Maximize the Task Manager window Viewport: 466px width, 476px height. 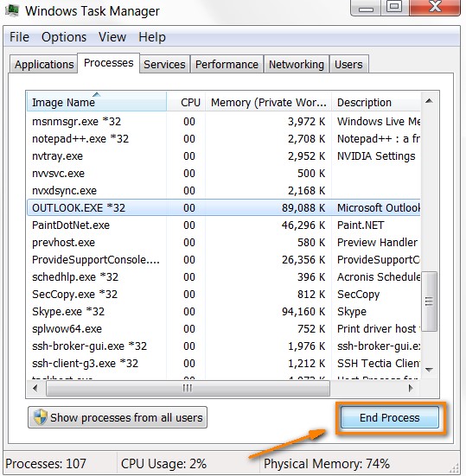click(x=394, y=7)
